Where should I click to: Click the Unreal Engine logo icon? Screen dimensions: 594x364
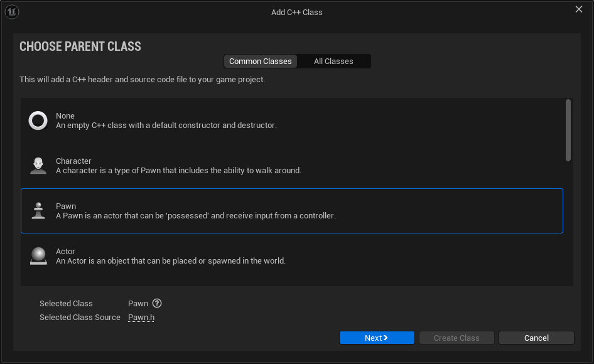(12, 12)
